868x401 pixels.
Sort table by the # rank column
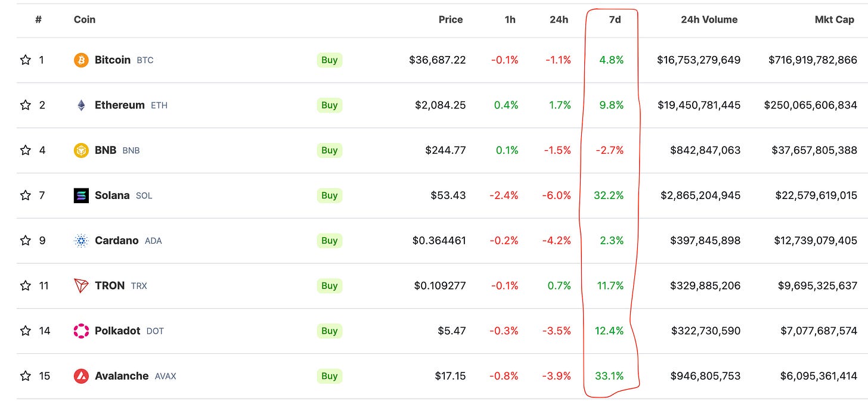pos(38,20)
